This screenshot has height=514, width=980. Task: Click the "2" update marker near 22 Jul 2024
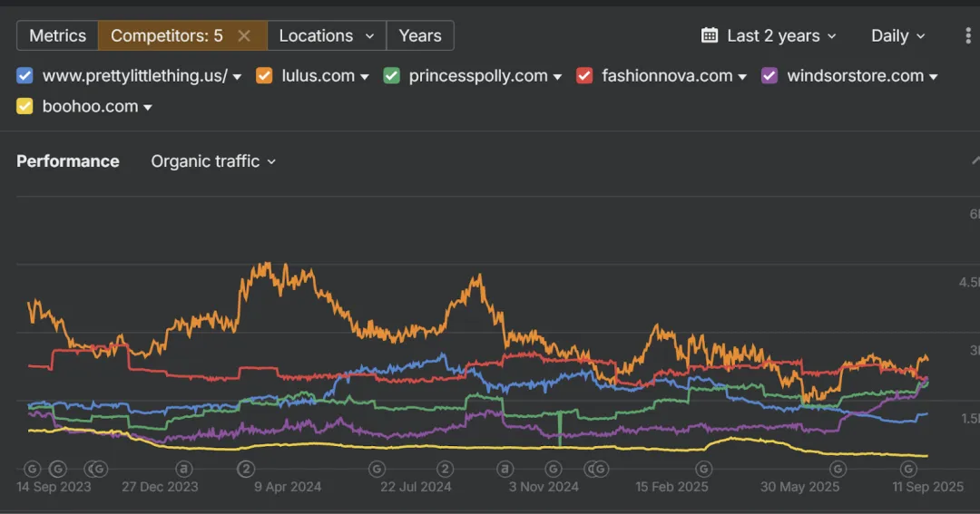[445, 469]
